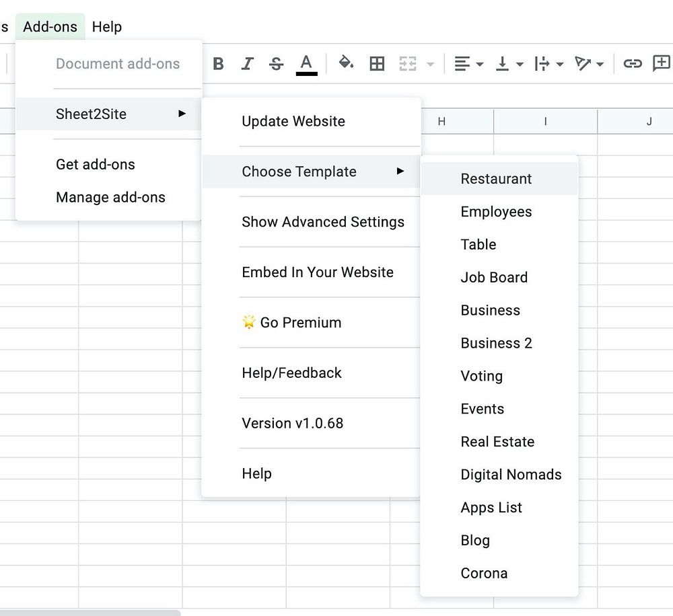Viewport: 673px width, 616px height.
Task: Select Sheet2Site in the Add-ons menu
Action: click(x=108, y=114)
